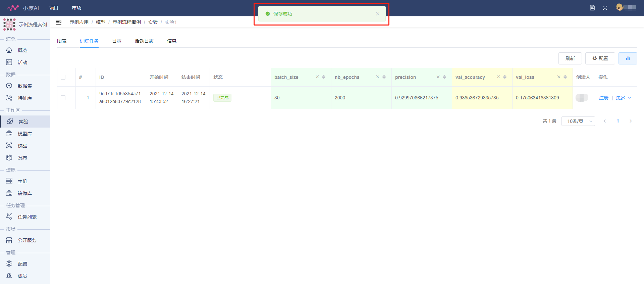Select page 1 in pagination

618,121
